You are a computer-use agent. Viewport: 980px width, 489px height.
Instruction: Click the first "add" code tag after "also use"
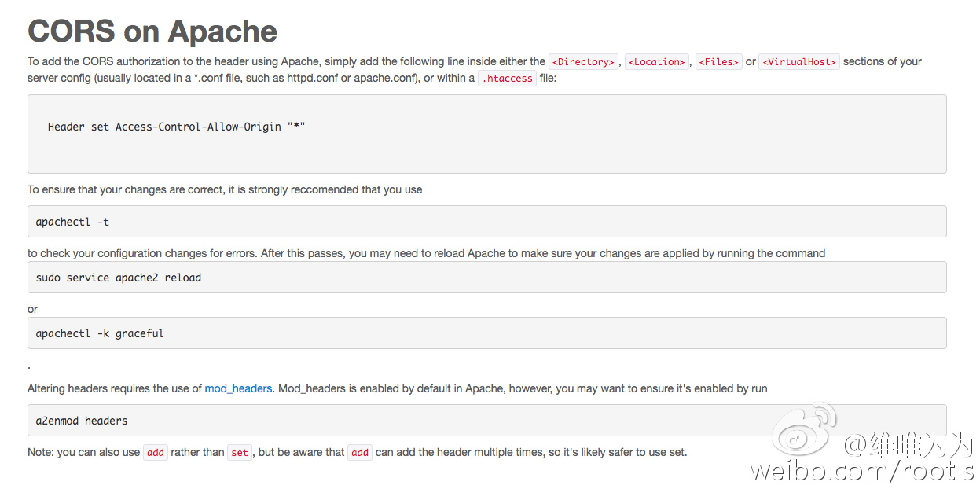pyautogui.click(x=156, y=453)
